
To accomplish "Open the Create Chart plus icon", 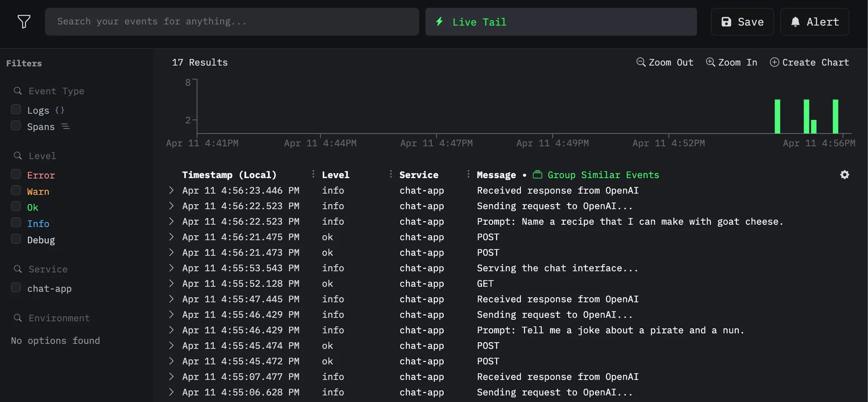I will pyautogui.click(x=774, y=62).
